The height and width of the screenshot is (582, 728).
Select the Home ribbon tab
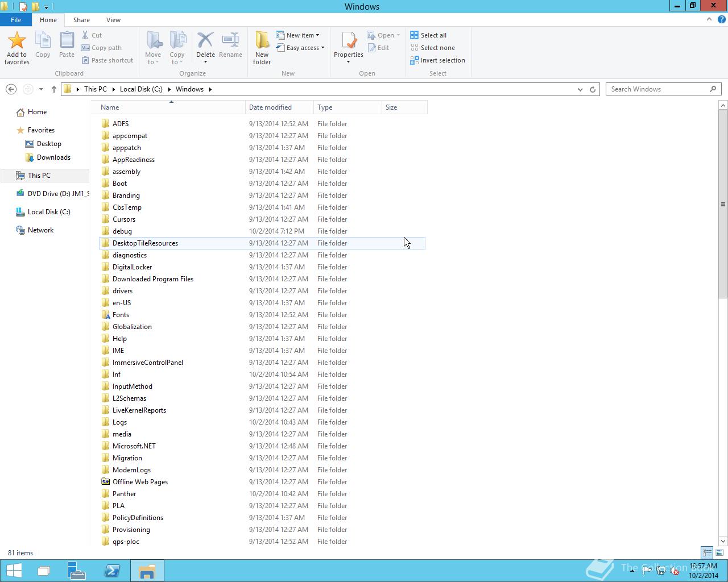click(x=48, y=20)
